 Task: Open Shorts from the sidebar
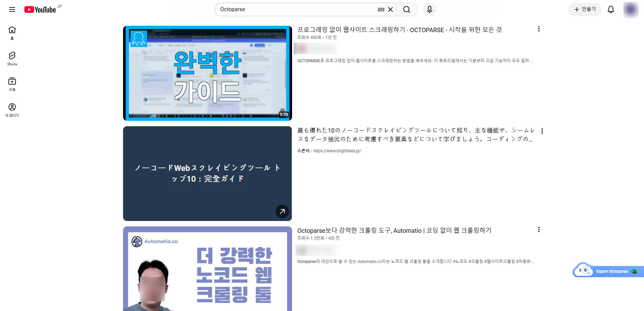[12, 59]
